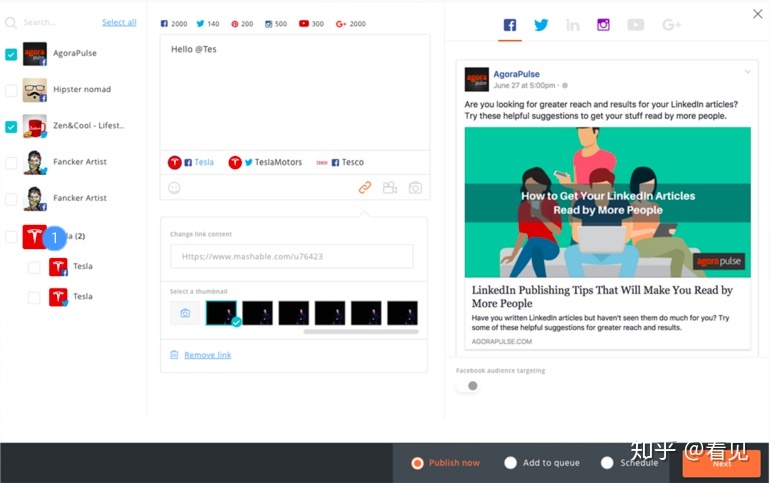Click the Google+ 2000 character counter
The width and height of the screenshot is (770, 483).
(x=351, y=24)
